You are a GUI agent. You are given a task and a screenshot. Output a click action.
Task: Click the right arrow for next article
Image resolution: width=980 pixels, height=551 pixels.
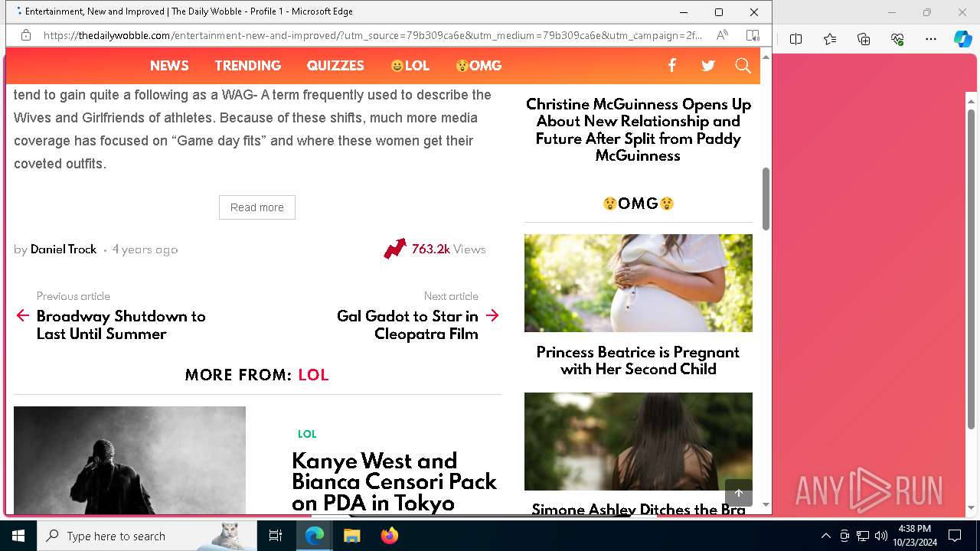tap(492, 315)
